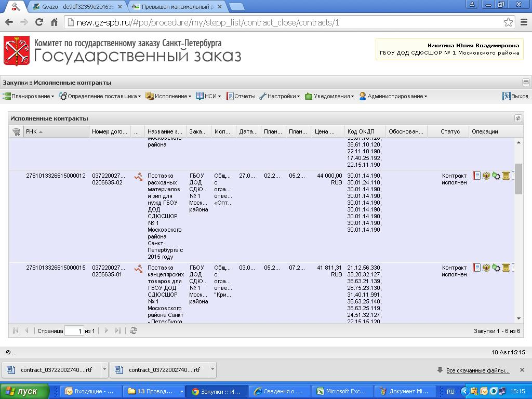Click grid scrollbar up arrow
This screenshot has width=532, height=399.
click(x=518, y=142)
